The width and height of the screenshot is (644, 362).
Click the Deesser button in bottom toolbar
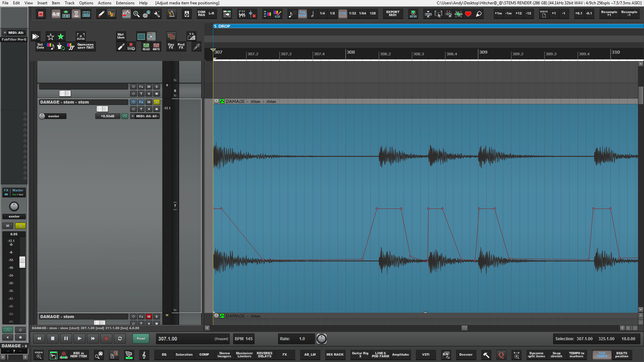pos(466,355)
